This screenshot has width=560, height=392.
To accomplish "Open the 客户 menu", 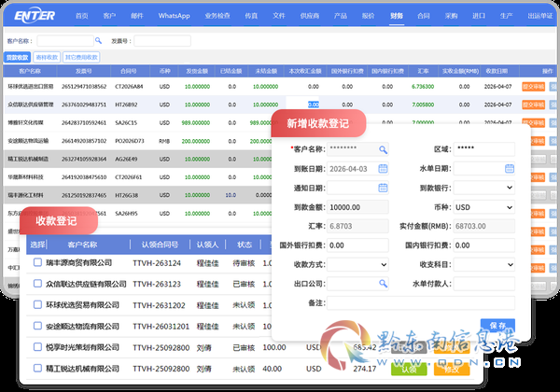I will [109, 16].
